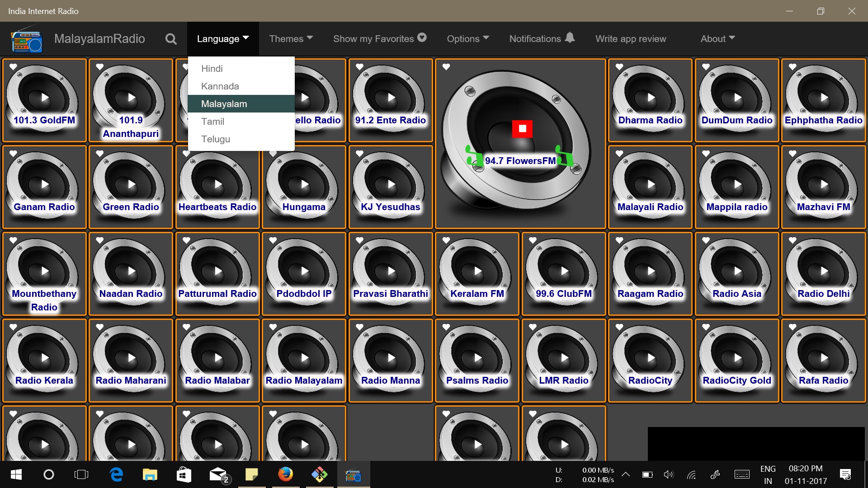Expand the Themes dropdown

pyautogui.click(x=291, y=39)
